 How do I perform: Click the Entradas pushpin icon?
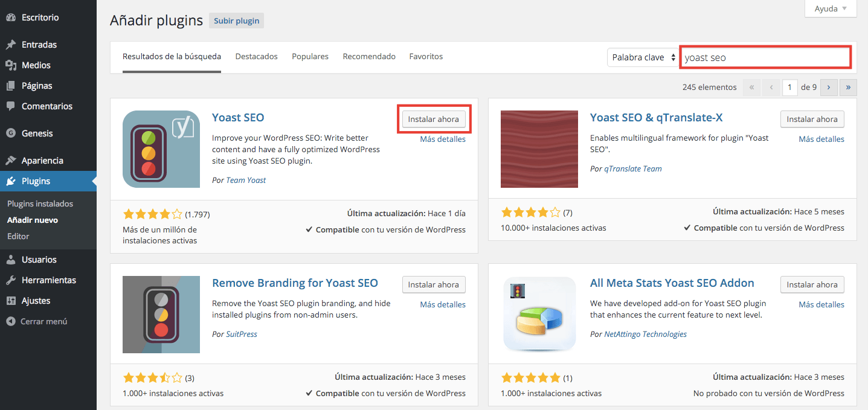point(10,45)
